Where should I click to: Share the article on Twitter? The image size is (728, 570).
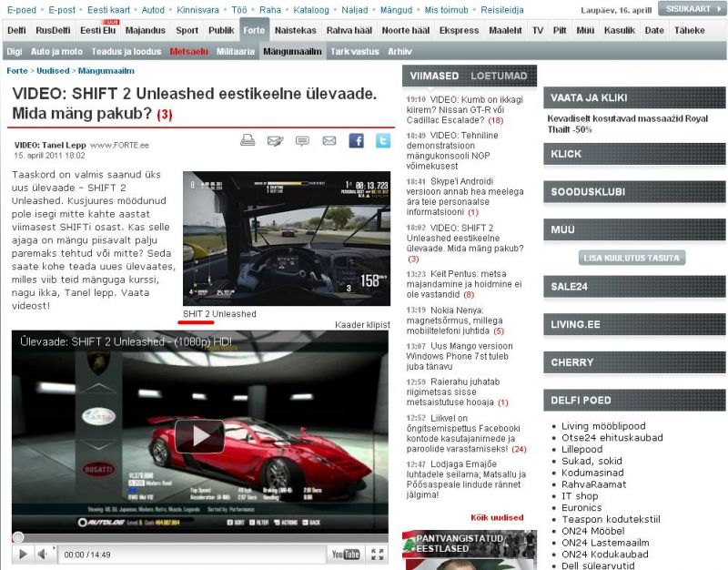tap(383, 140)
